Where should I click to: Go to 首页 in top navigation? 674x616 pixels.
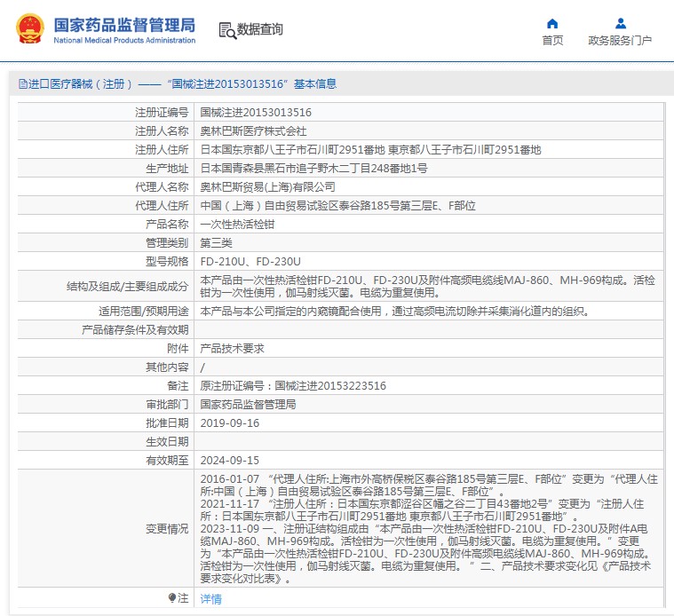tap(552, 41)
